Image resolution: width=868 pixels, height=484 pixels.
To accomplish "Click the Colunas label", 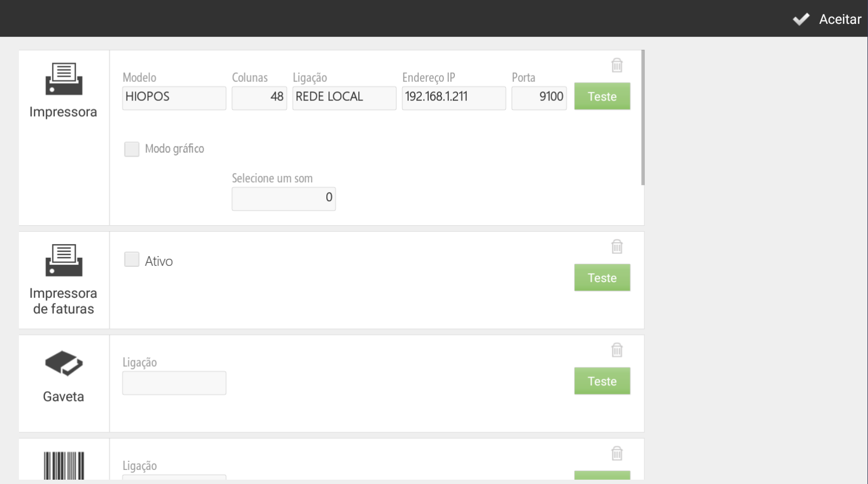I will tap(250, 78).
